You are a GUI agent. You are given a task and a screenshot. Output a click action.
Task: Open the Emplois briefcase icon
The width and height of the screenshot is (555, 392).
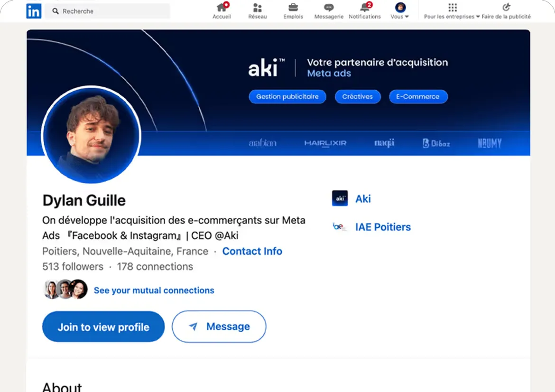tap(293, 7)
